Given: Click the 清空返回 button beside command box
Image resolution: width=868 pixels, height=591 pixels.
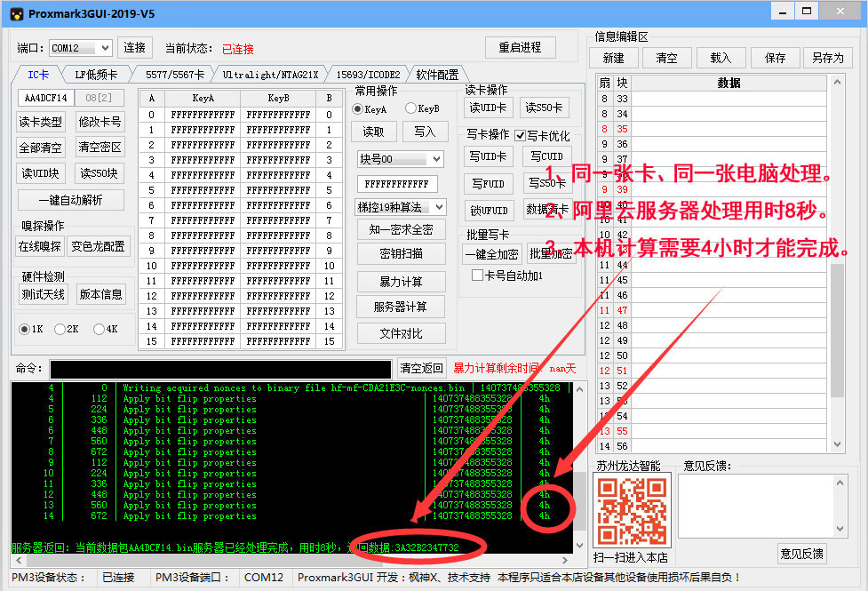Looking at the screenshot, I should (x=421, y=368).
